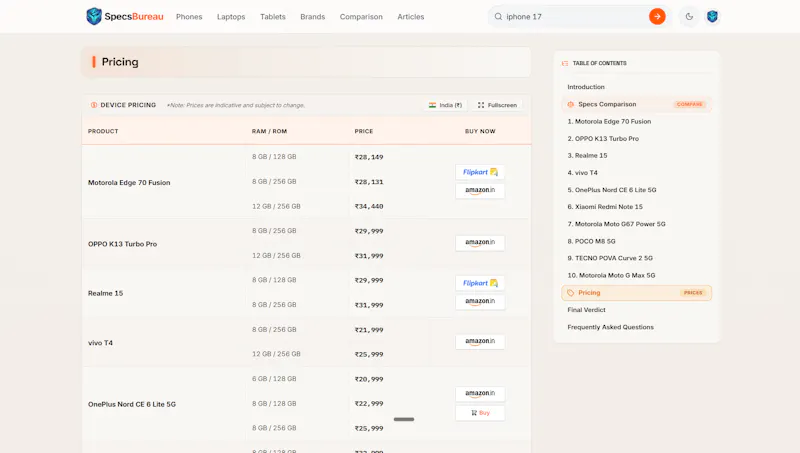Go to Specs Comparison section
Screen dimensions: 800x453
point(637,104)
